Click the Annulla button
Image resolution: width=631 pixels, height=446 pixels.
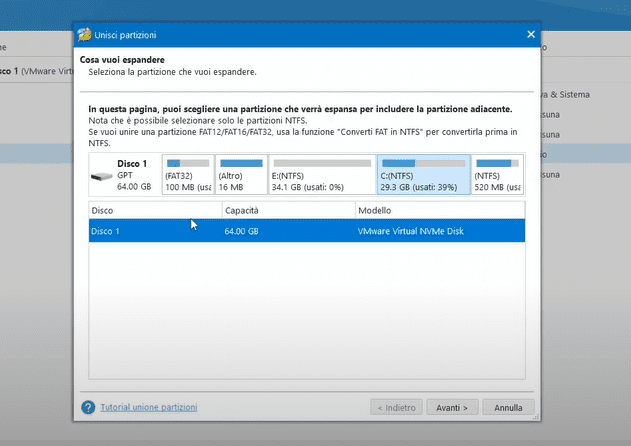508,408
